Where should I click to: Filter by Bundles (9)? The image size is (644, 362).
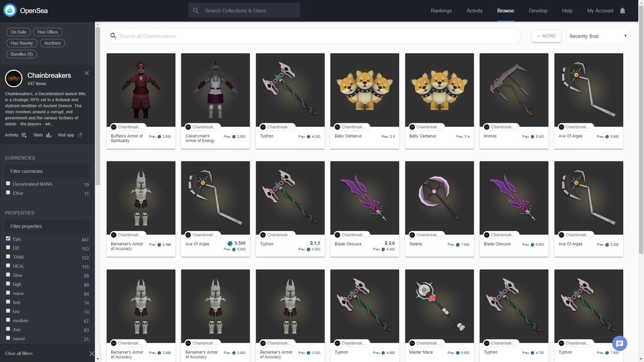point(22,54)
